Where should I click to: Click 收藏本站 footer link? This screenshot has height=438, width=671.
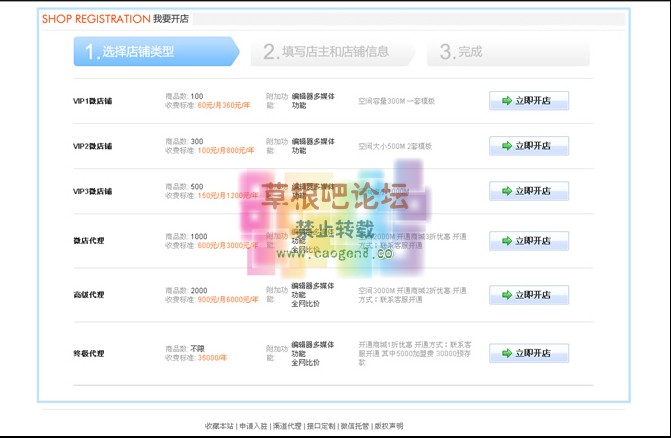pyautogui.click(x=219, y=426)
